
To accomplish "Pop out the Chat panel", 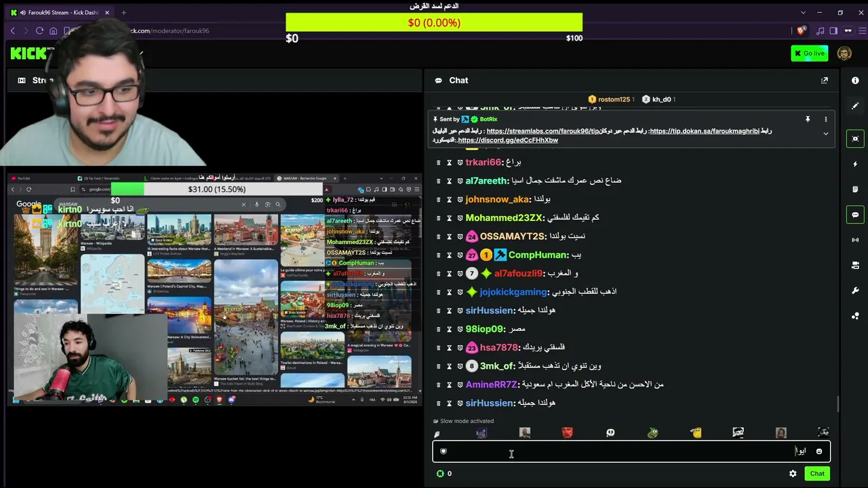I will [x=825, y=81].
